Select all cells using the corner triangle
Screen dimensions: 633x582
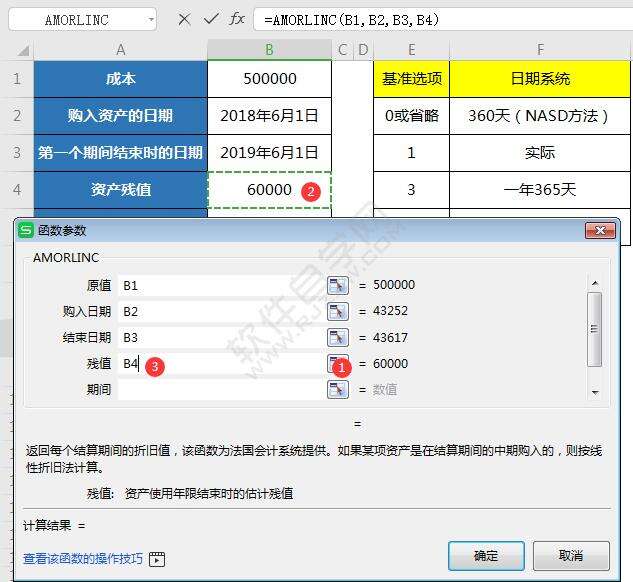pyautogui.click(x=23, y=50)
